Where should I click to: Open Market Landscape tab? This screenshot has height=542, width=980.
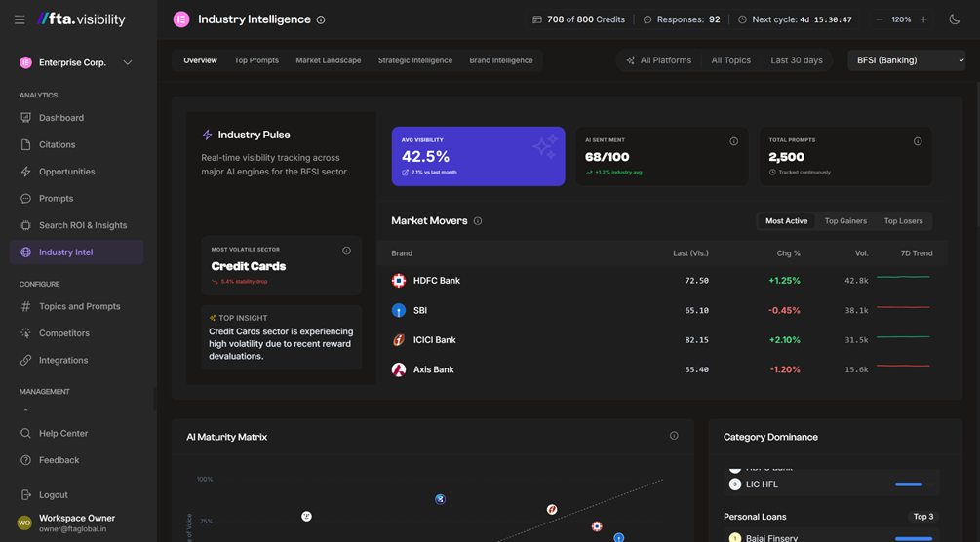[x=328, y=60]
